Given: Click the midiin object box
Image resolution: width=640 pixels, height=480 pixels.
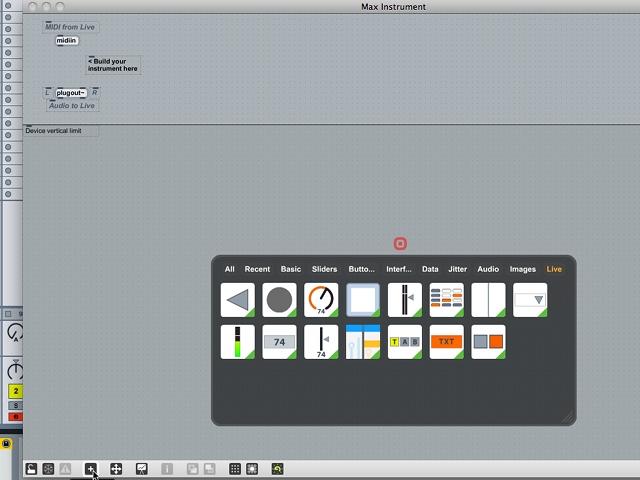Looking at the screenshot, I should [66, 40].
